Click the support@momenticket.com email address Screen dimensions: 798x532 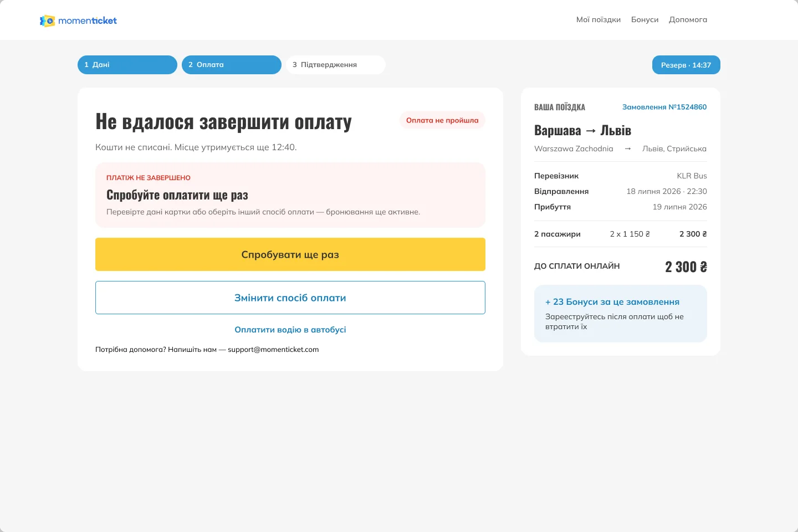(273, 350)
